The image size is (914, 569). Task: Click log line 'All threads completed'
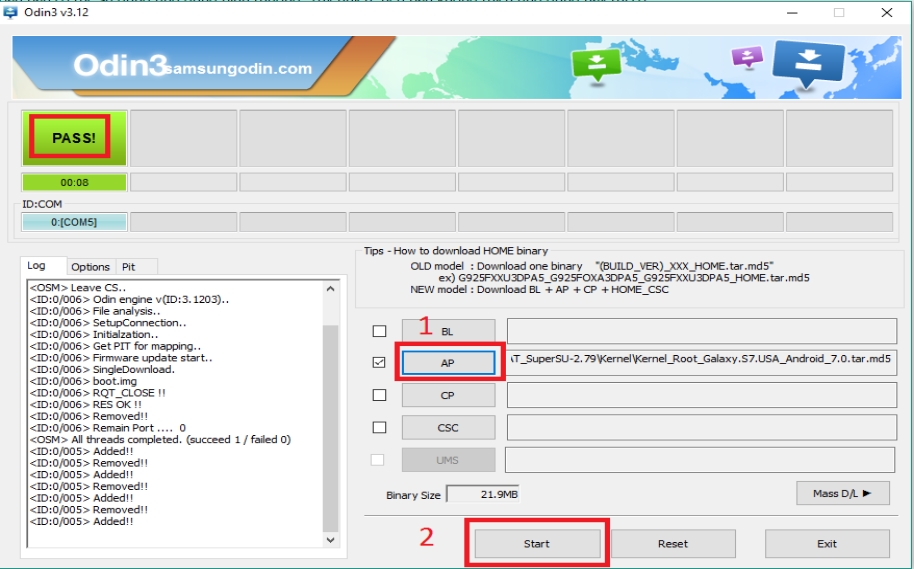(160, 440)
